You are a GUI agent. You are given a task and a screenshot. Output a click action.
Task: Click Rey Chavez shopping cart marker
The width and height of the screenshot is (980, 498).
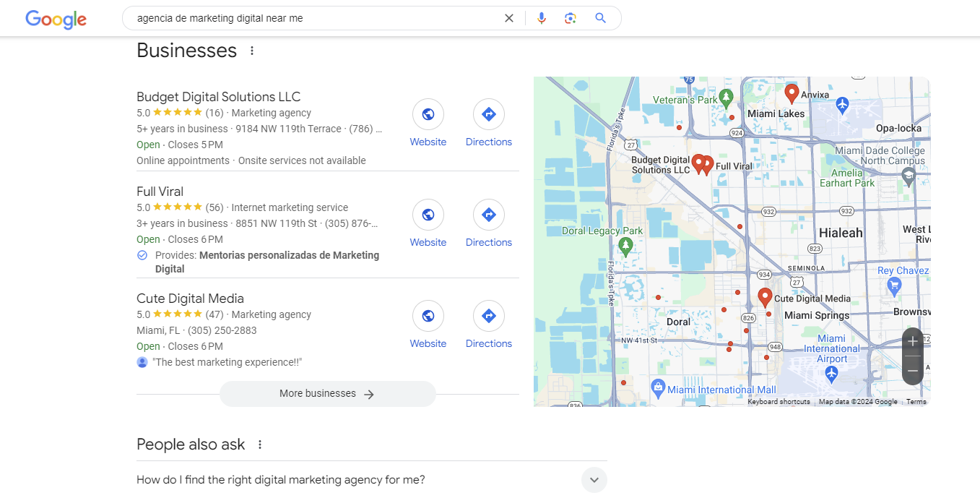point(896,286)
